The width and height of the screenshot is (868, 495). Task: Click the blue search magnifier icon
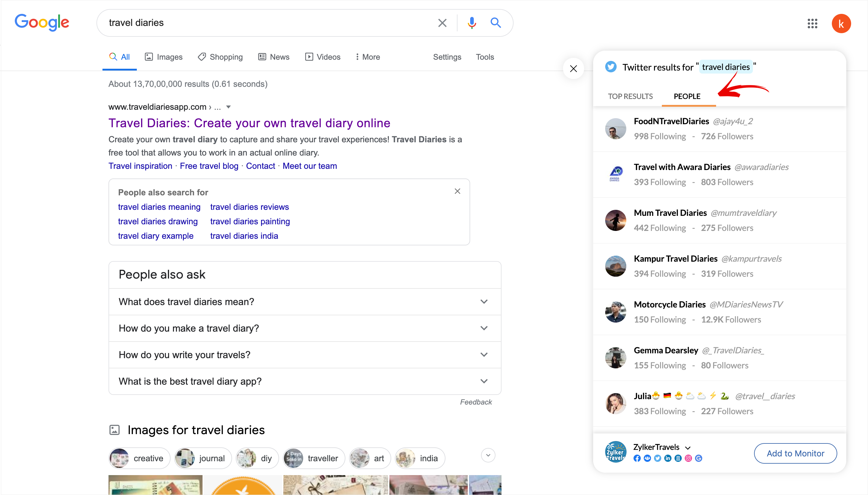click(x=495, y=23)
